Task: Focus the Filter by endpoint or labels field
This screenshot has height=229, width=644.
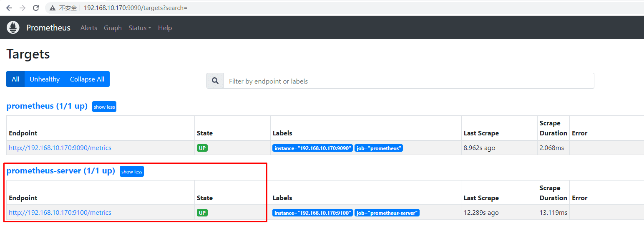Action: click(409, 81)
